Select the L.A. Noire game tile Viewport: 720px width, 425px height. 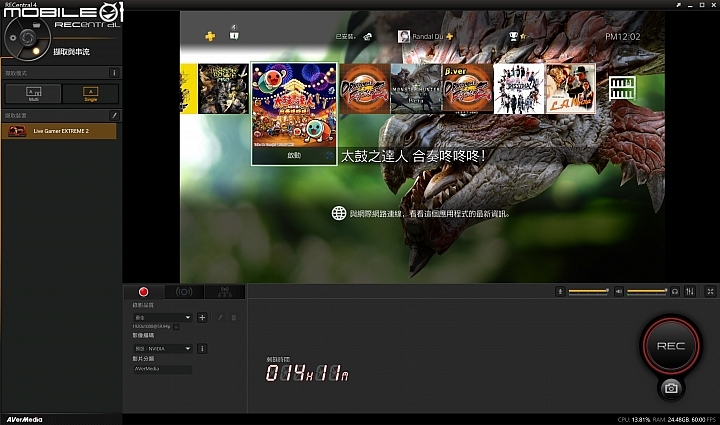(x=570, y=89)
